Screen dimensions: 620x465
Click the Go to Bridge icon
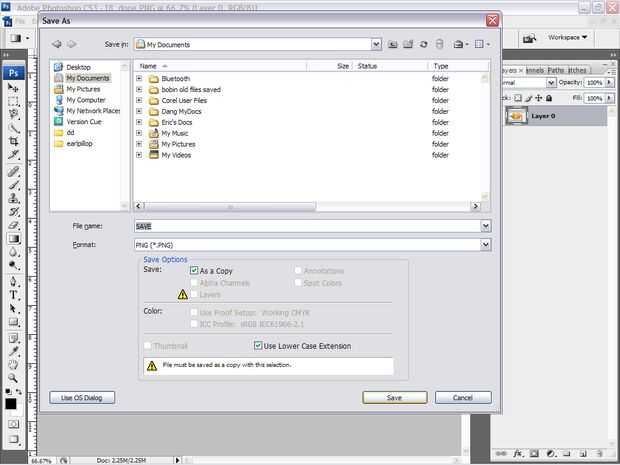(529, 38)
